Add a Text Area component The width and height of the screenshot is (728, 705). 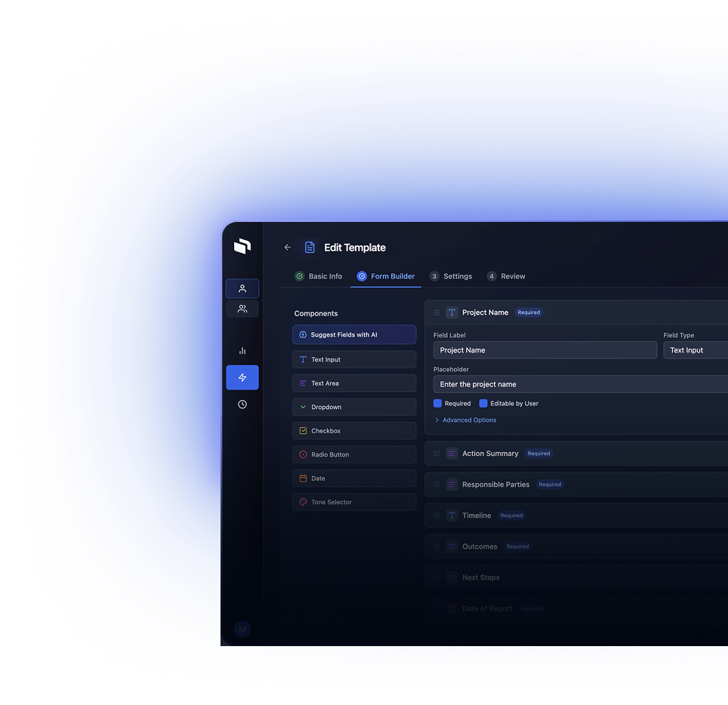(354, 383)
